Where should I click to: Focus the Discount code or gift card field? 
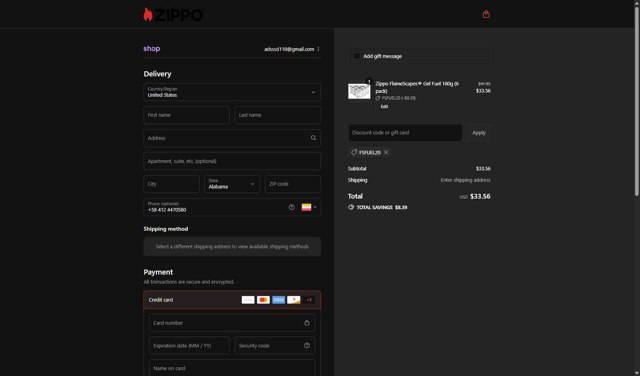click(405, 133)
